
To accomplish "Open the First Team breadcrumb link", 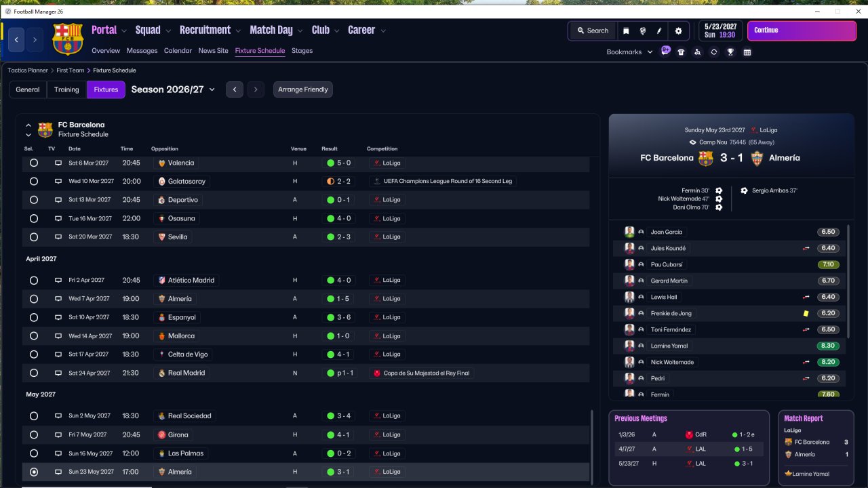I will [x=71, y=70].
